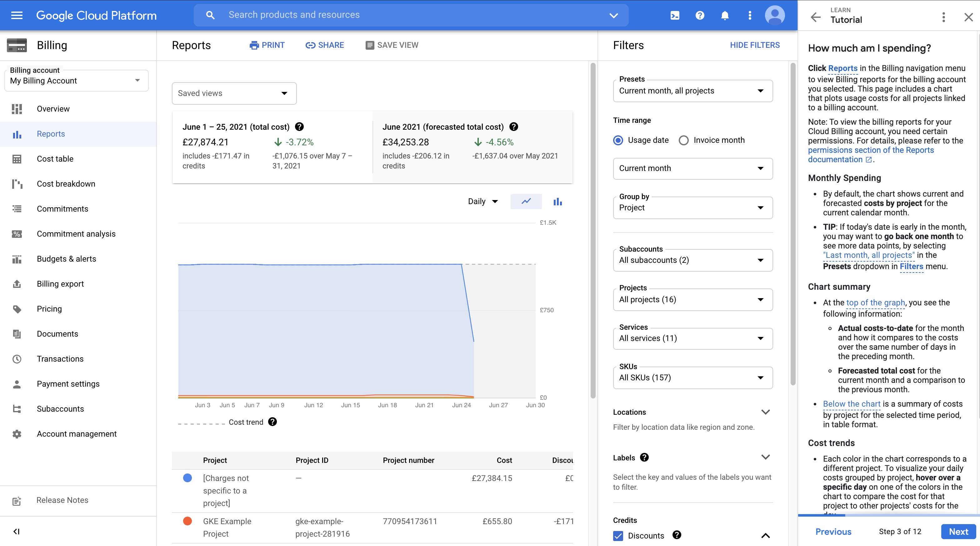Click the line chart view toggle icon
This screenshot has height=546, width=980.
[526, 201]
